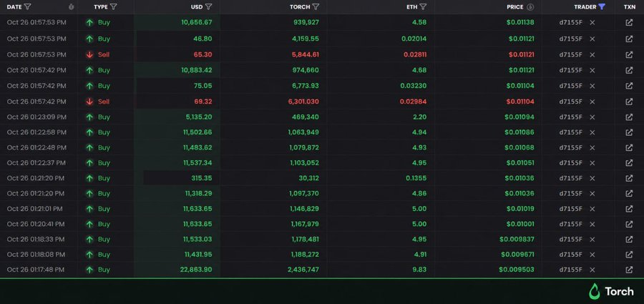644x304 pixels.
Task: Open transaction link for the 315.35 USD buy
Action: 629,178
